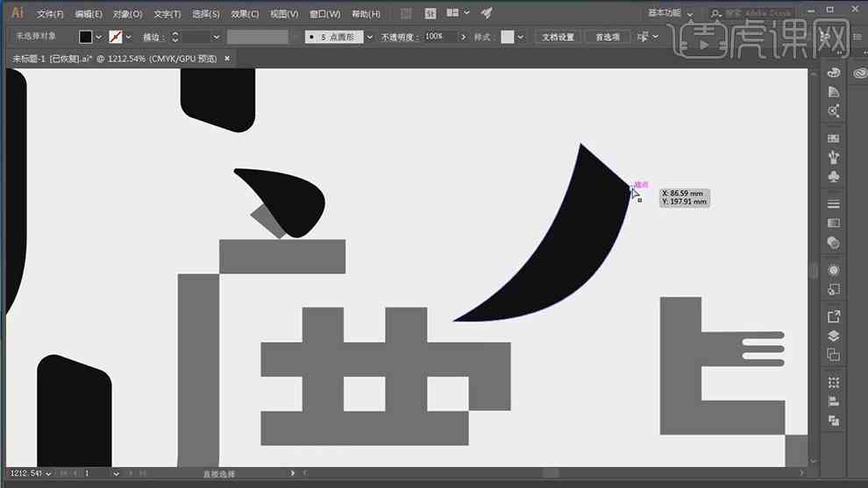Click the graphic style swatch
Viewport: 868px width, 488px height.
click(507, 37)
